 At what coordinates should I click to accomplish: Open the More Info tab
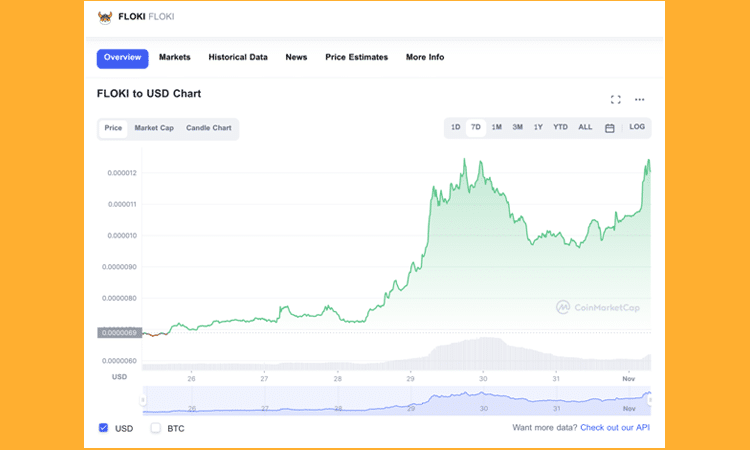425,57
